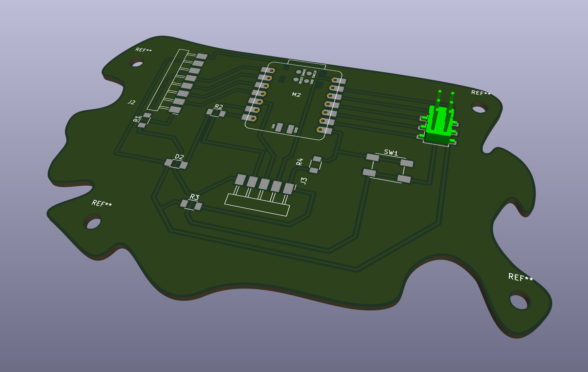
Task: Click the mounting hole near green header
Action: 479,109
